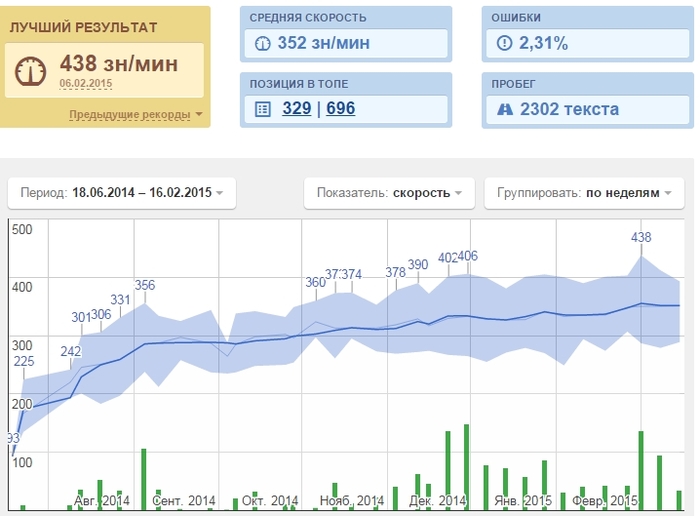The width and height of the screenshot is (700, 516).
Task: Click the tallest green bar under 406
Action: coord(467,467)
